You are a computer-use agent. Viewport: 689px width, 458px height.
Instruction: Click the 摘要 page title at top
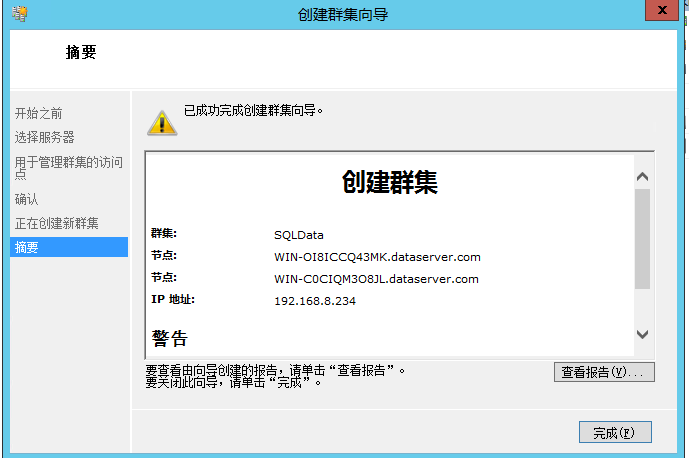coord(81,52)
